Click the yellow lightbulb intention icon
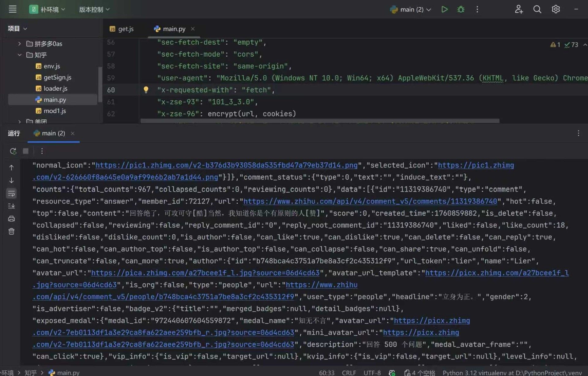This screenshot has height=376, width=588. [x=146, y=90]
